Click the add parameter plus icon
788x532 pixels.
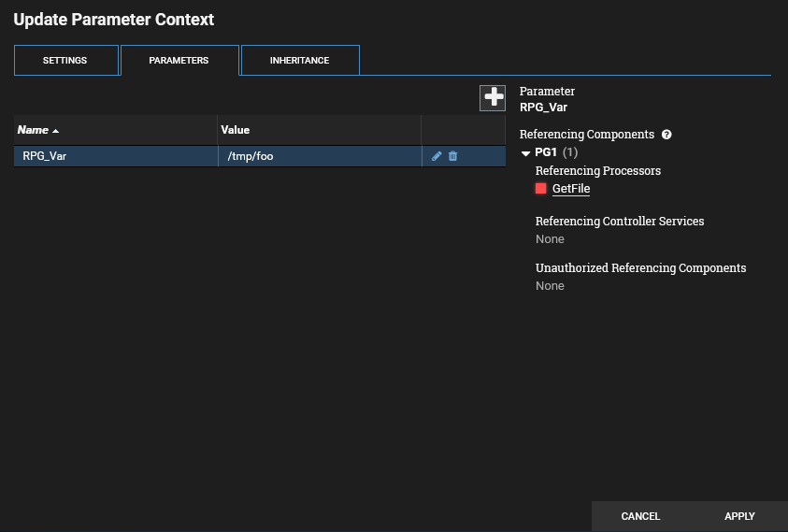[493, 97]
